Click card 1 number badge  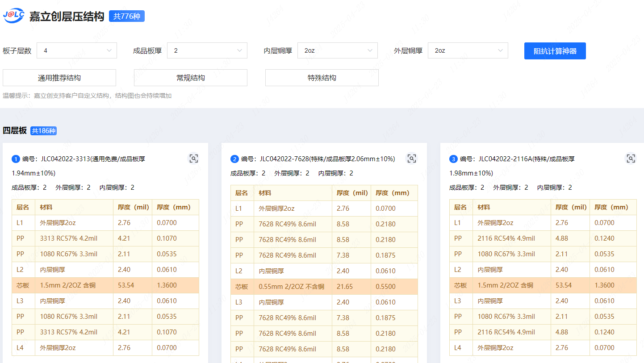coord(16,159)
